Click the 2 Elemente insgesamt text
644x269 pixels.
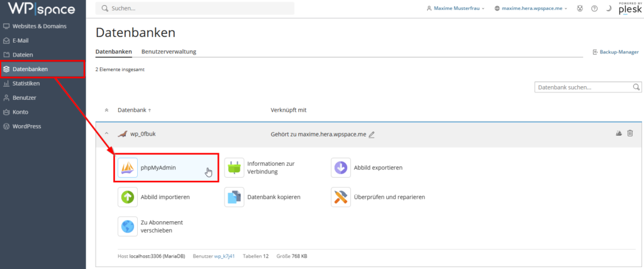tap(120, 70)
